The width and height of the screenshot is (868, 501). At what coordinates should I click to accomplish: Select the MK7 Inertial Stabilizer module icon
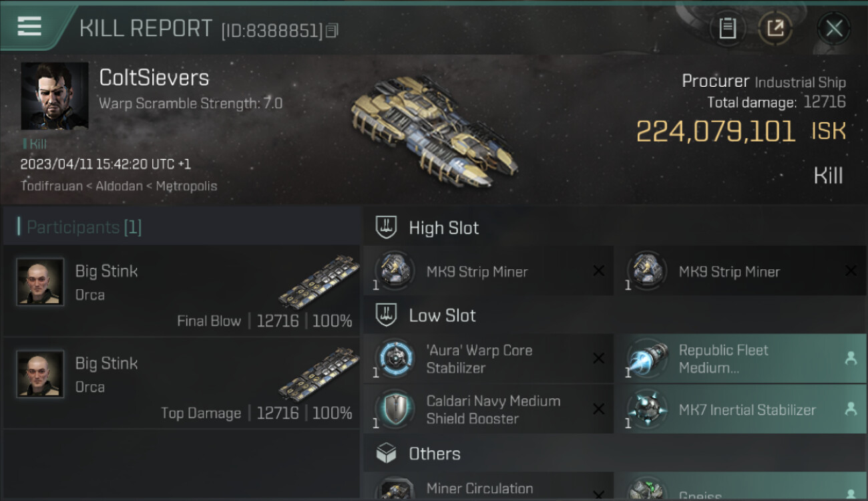(x=647, y=409)
